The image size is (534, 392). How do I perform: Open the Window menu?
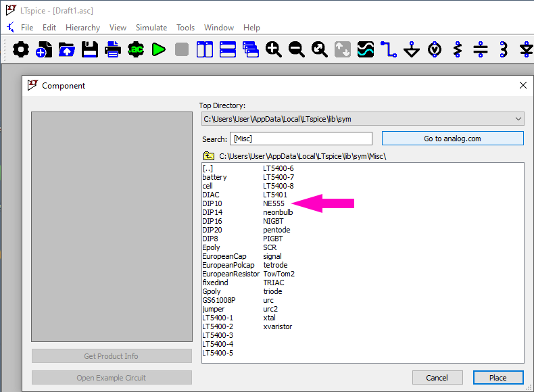(x=219, y=28)
